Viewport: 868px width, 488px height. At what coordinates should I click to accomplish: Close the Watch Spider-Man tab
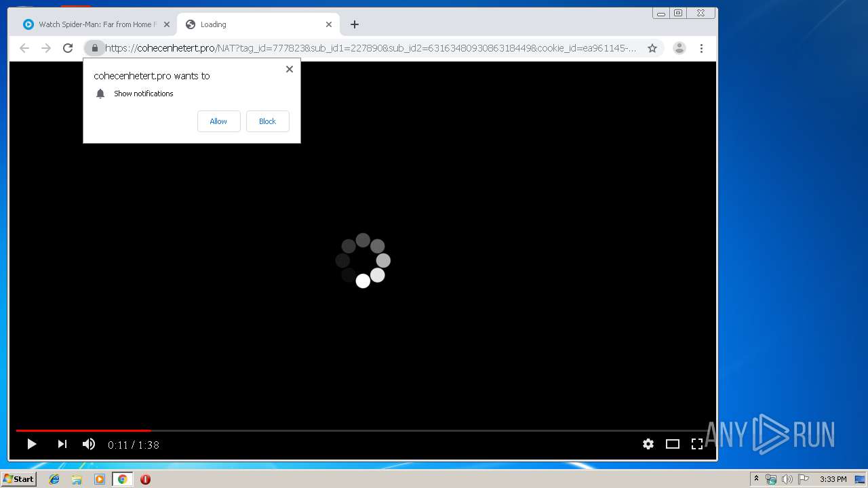[167, 24]
